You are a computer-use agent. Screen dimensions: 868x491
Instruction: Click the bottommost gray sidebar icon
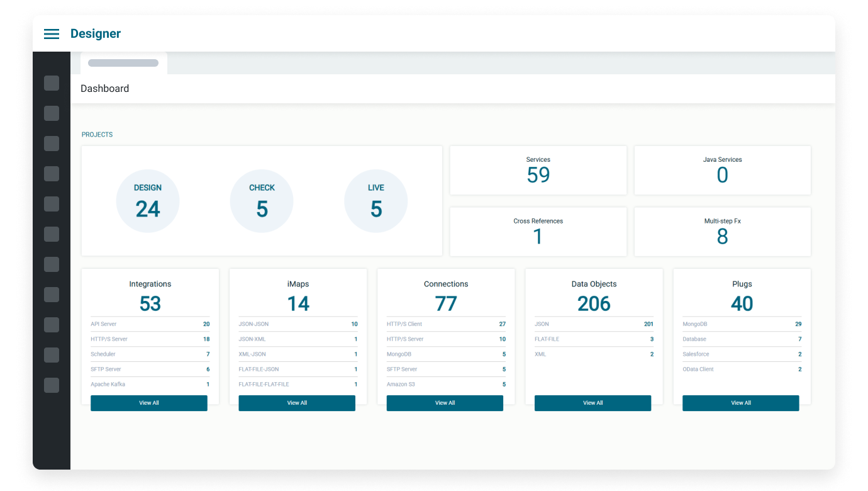coord(52,385)
